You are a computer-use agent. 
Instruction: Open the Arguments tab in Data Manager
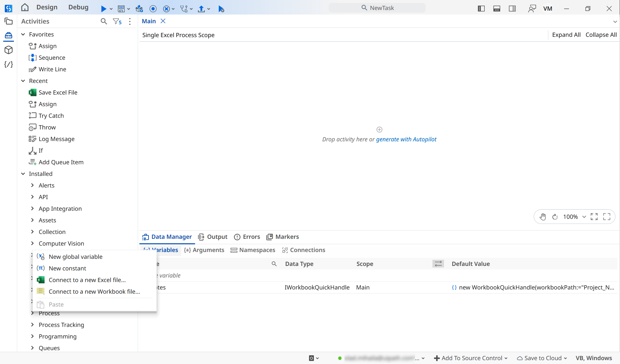point(204,250)
